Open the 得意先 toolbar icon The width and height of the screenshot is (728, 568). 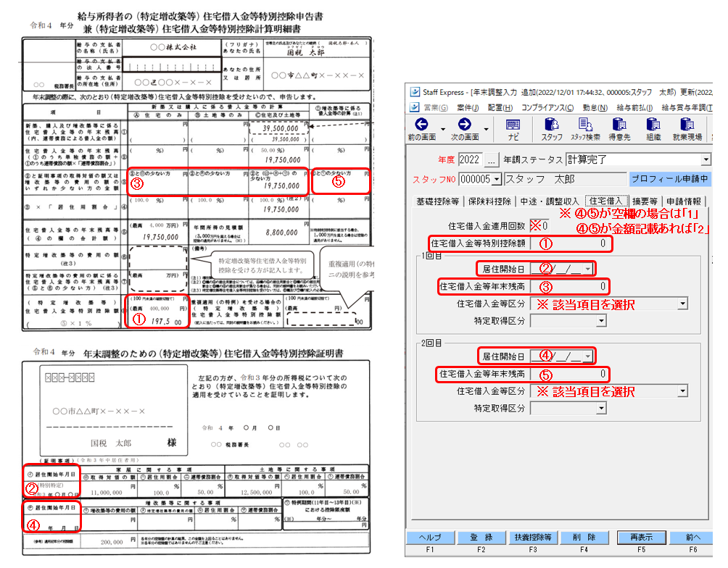pyautogui.click(x=619, y=125)
